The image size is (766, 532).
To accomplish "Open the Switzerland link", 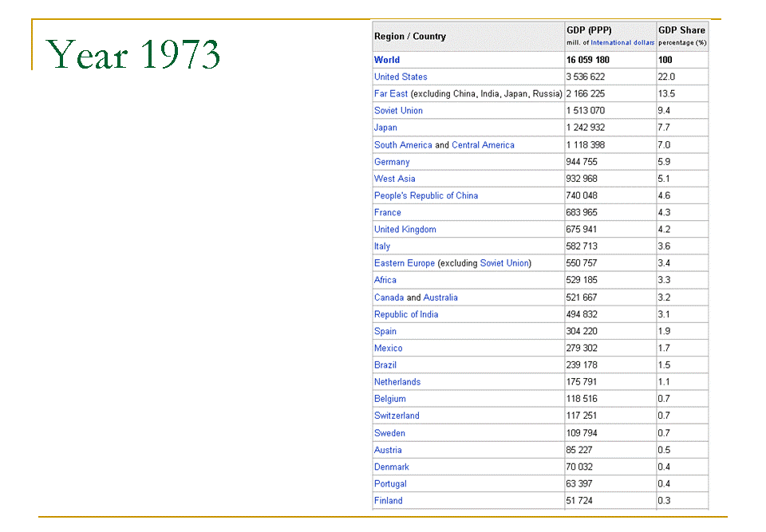I will 397,416.
